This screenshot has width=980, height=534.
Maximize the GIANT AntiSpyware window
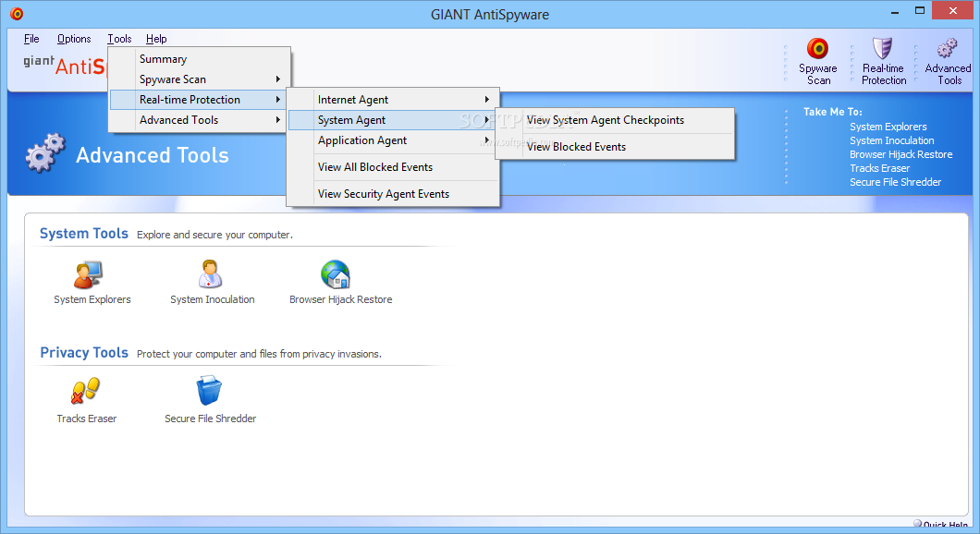[920, 11]
